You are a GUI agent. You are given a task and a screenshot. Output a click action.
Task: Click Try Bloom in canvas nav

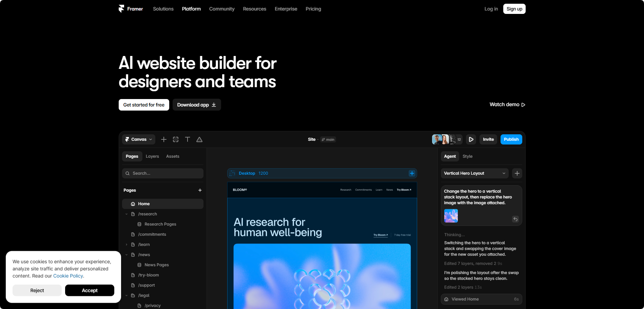(404, 190)
